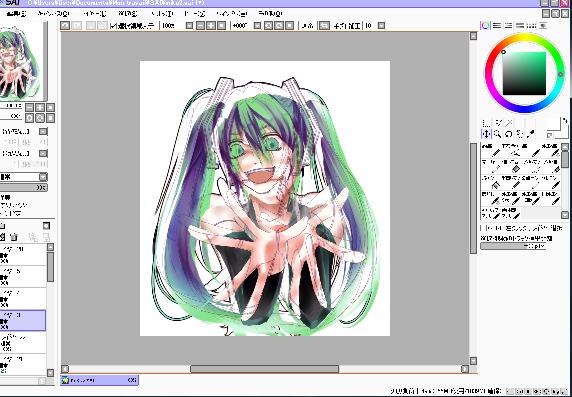Screen dimensions: 572x397
Task: Toggle the transparent color box under the swatches
Action: pos(550,135)
